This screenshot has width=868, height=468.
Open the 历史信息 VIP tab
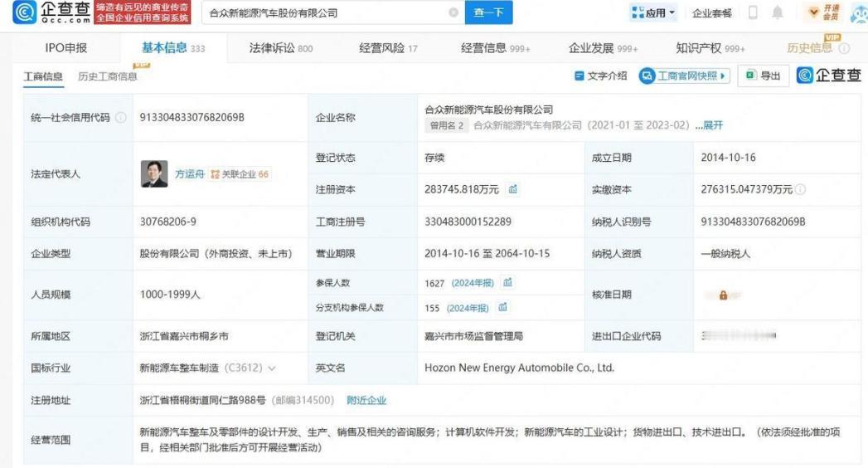(810, 48)
